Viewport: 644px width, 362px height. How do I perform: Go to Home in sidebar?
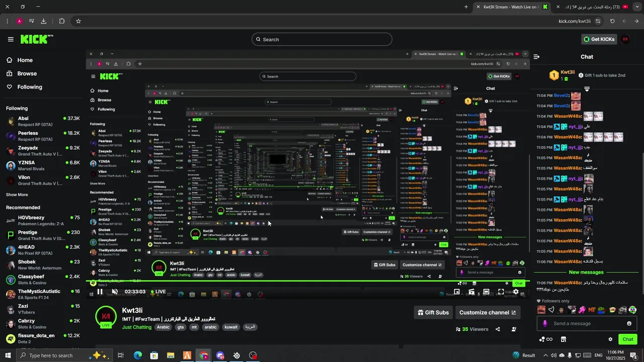[x=25, y=60]
